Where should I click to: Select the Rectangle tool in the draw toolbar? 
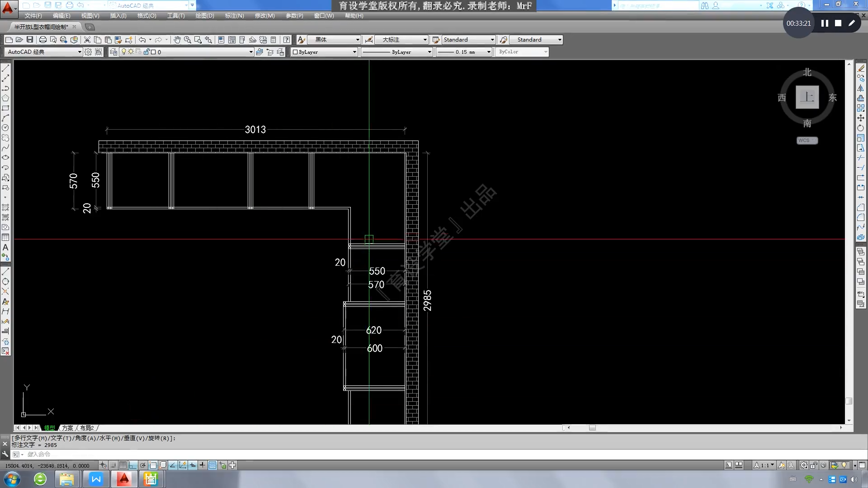5,108
